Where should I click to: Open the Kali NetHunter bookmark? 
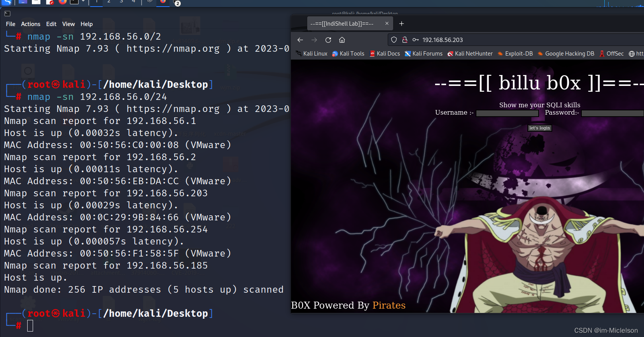pos(470,54)
